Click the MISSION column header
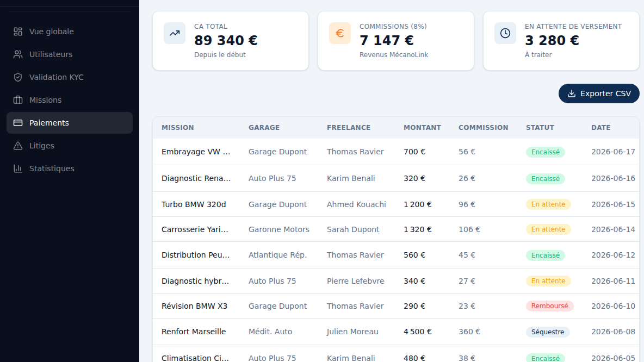This screenshot has width=644, height=362. (x=177, y=128)
